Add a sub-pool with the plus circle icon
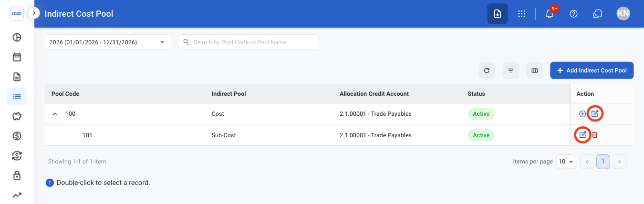The height and width of the screenshot is (204, 644). (582, 114)
